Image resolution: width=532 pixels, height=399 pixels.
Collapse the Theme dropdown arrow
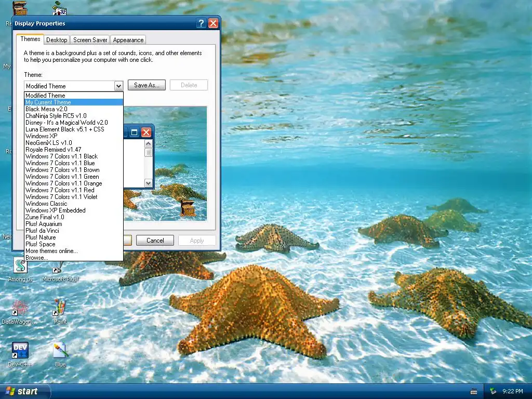(118, 86)
